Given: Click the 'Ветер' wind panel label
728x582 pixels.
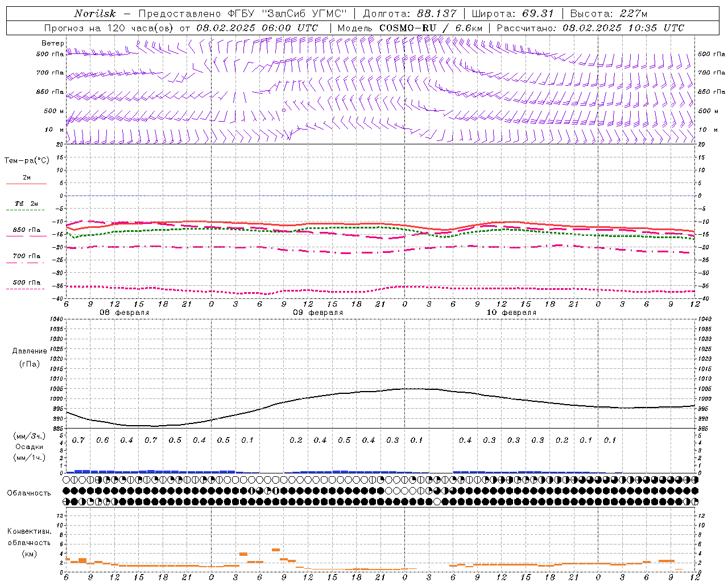Looking at the screenshot, I should click(x=53, y=43).
